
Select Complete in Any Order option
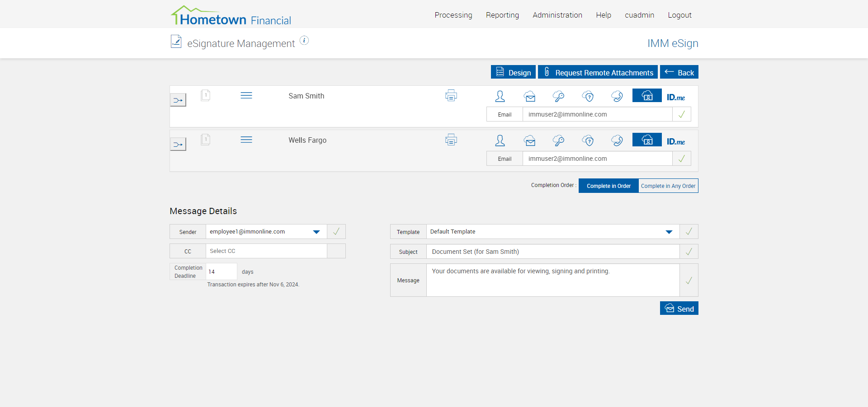coord(668,186)
